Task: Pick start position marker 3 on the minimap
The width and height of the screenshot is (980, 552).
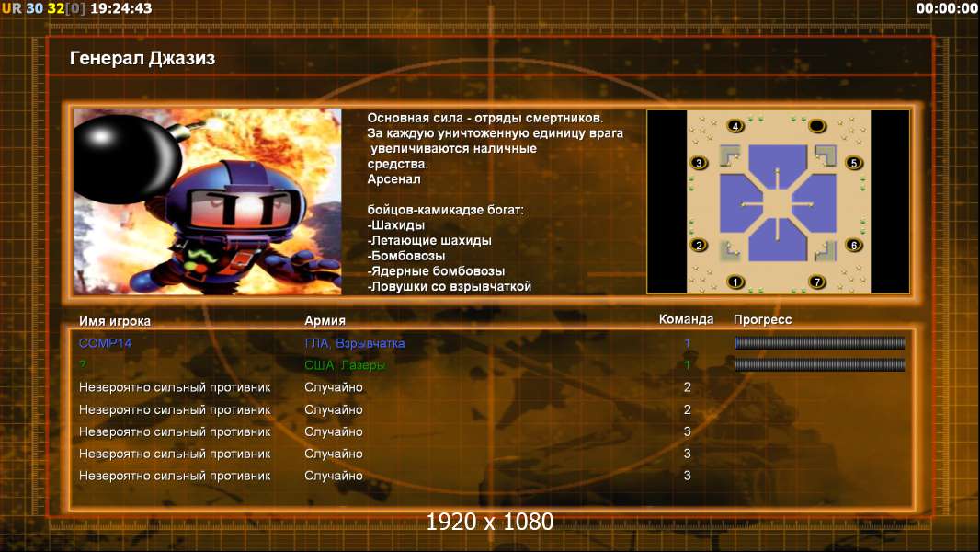Action: coord(699,163)
